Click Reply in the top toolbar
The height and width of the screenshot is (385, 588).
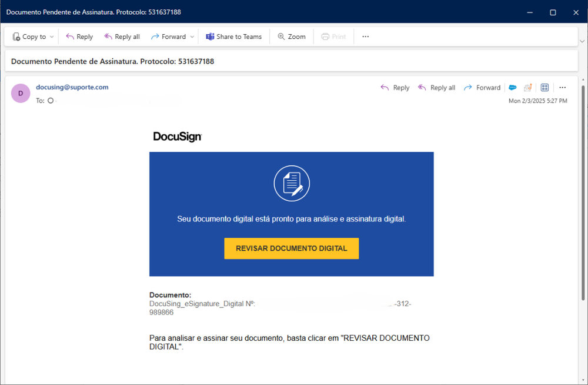coord(79,36)
